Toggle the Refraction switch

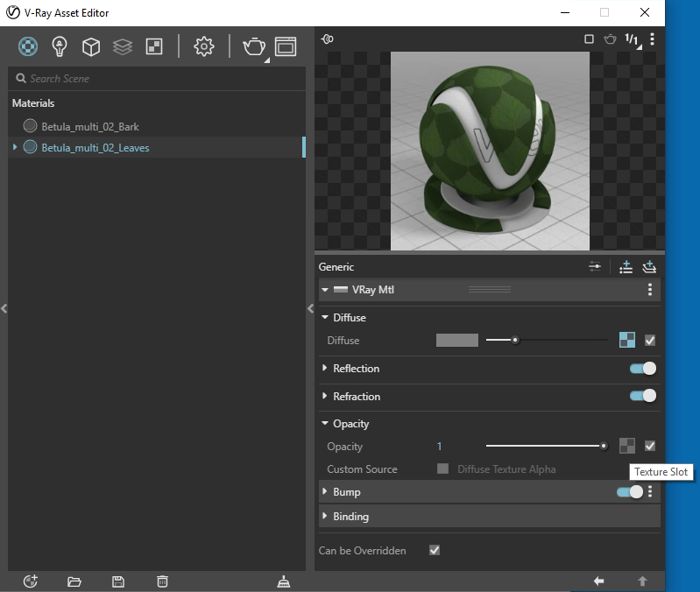[642, 396]
